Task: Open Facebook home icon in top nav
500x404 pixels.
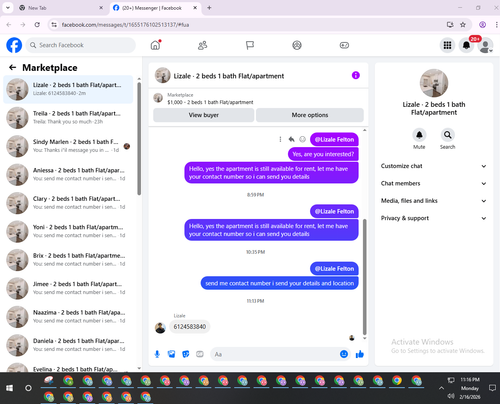Action: click(x=155, y=45)
